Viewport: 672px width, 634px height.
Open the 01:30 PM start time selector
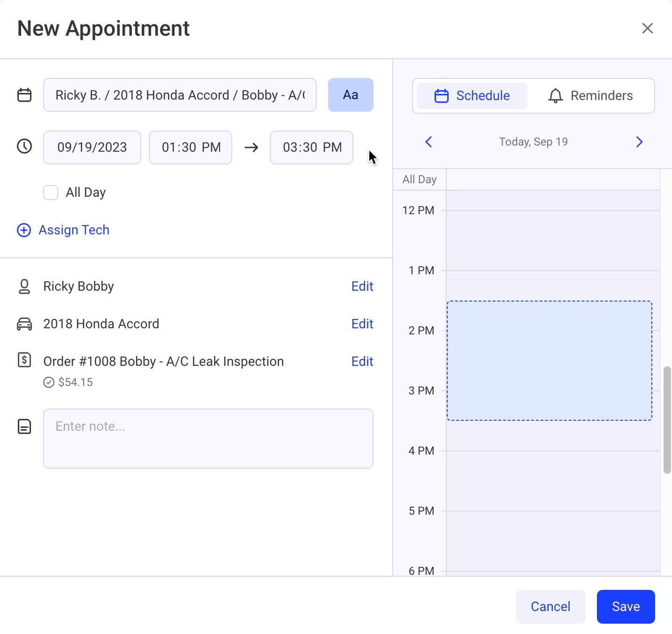coord(191,147)
